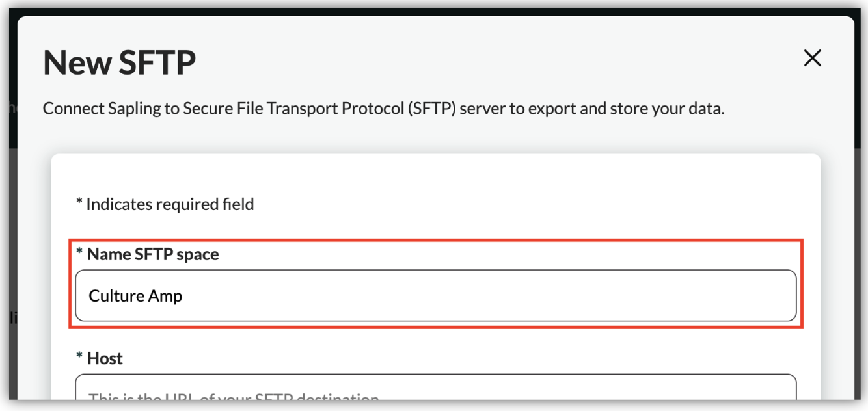Click the "Name SFTP space" field label
This screenshot has width=868, height=411.
(153, 254)
